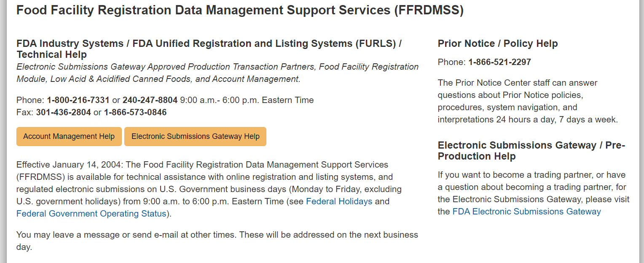The width and height of the screenshot is (644, 263).
Task: Visit the FDA Electronic Submissions Gateway link
Action: coord(526,211)
